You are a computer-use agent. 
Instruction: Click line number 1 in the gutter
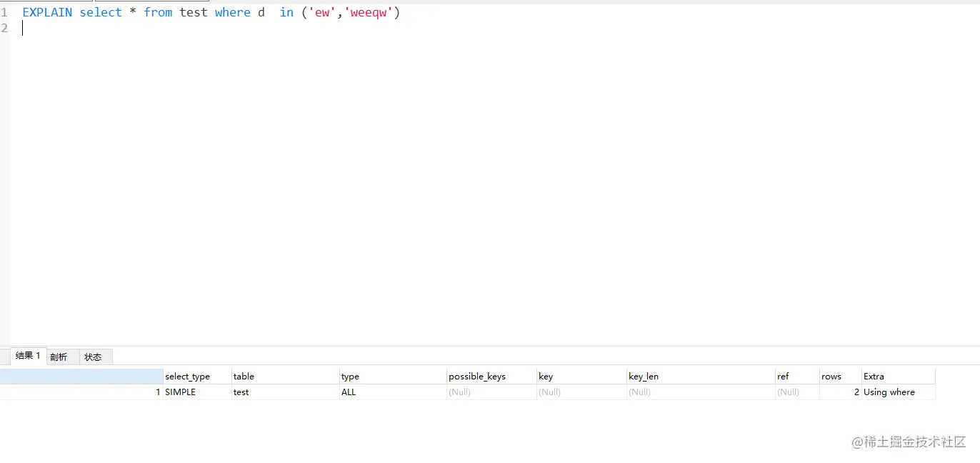(4, 13)
